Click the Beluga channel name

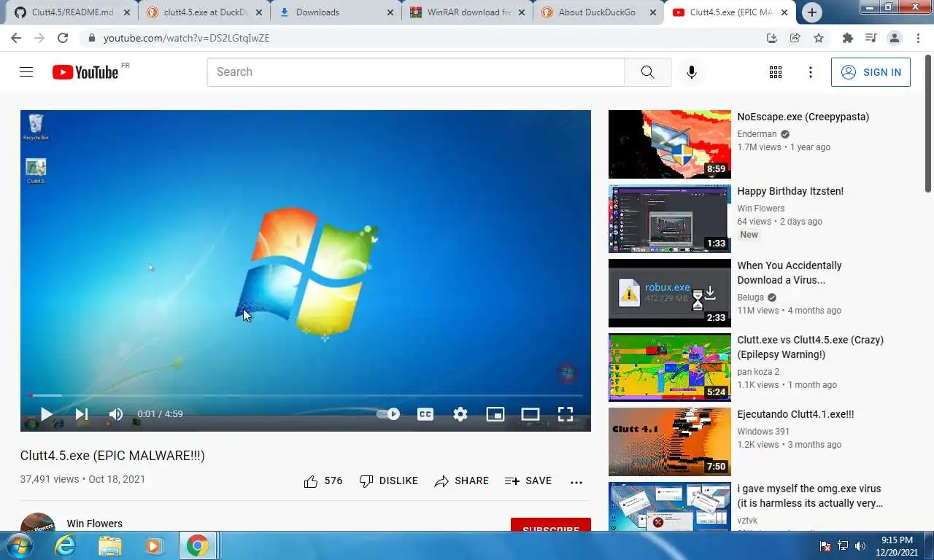click(750, 297)
